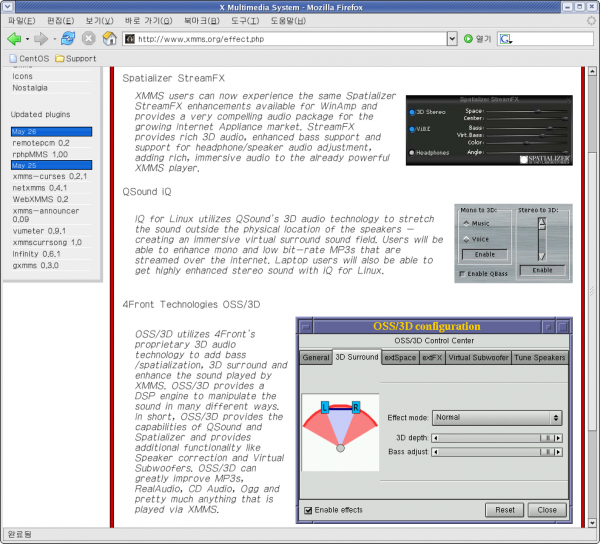Select the ViBE radio option
This screenshot has width=600, height=544.
pyautogui.click(x=412, y=129)
